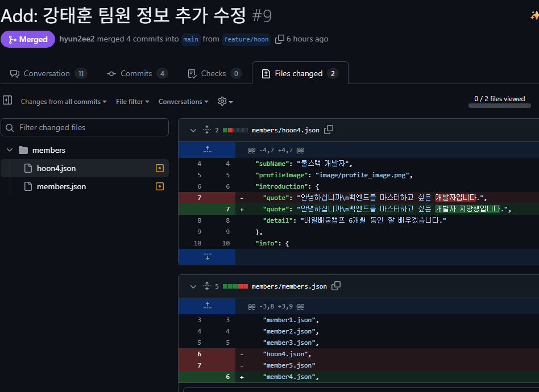Collapse the members/hoon4.json diff

193,130
